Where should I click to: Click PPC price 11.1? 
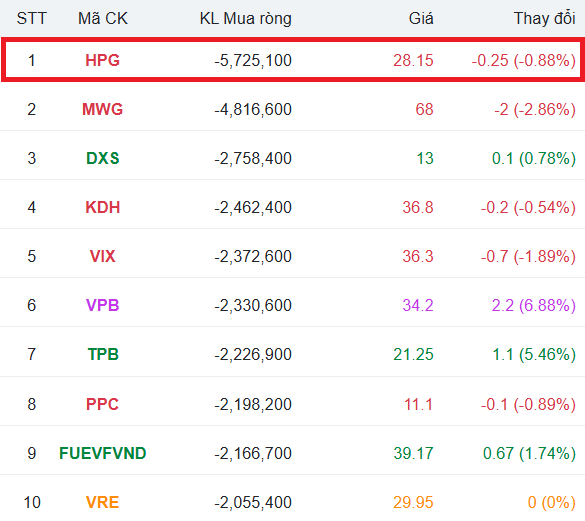tap(419, 404)
